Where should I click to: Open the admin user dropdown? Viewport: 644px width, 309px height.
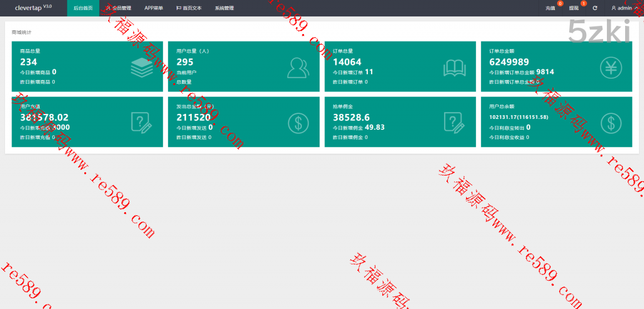tap(624, 8)
